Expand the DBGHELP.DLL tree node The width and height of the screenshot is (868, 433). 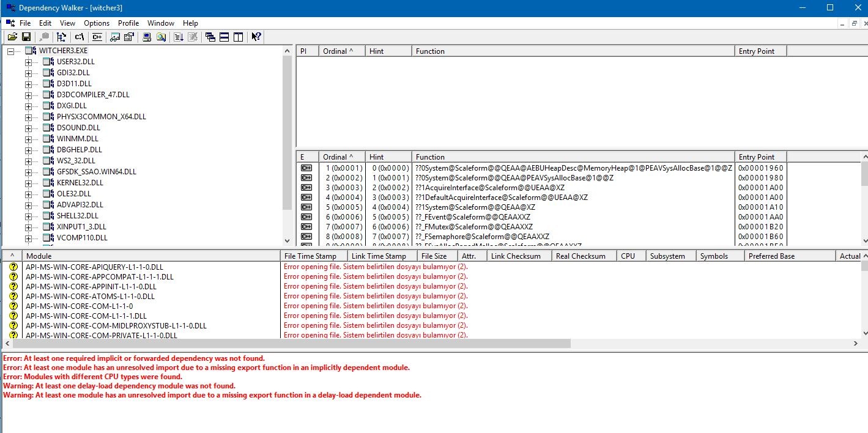[28, 150]
